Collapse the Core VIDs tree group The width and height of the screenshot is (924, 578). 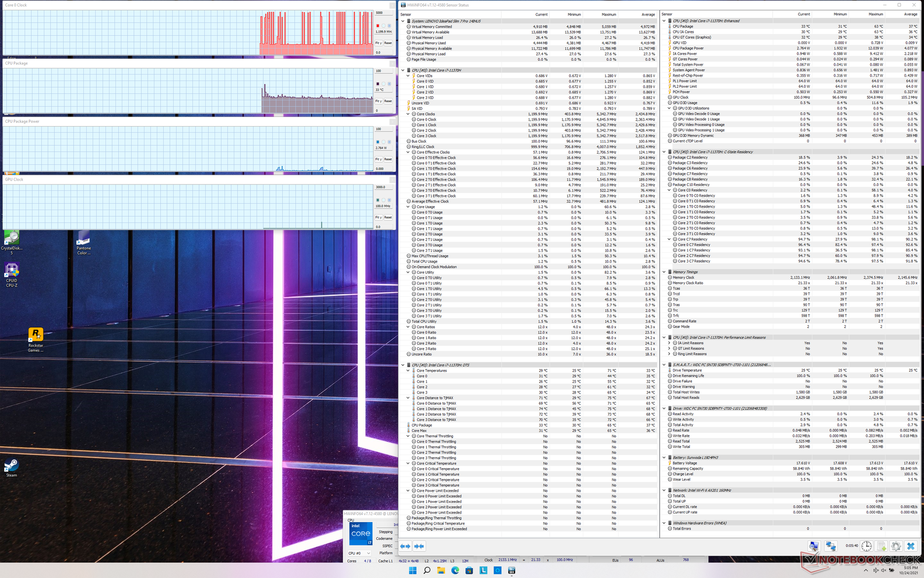coord(408,76)
